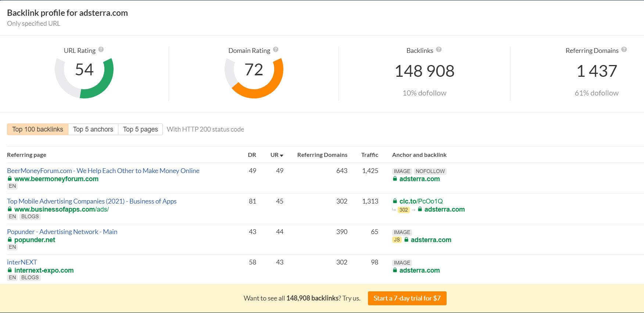Click adsterra.com backlink in the interNEXT row

pyautogui.click(x=420, y=270)
